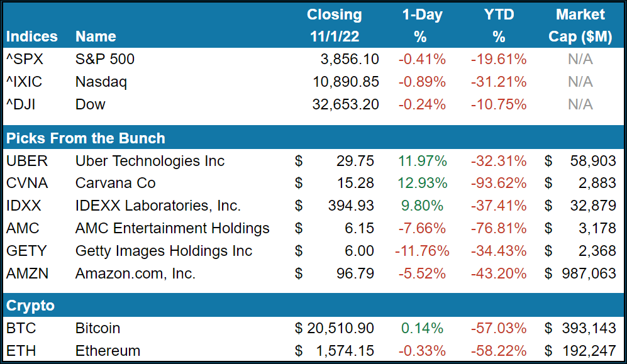Click the Bitcoin closing price 20,510.90
Screen dimensions: 627x364
click(x=340, y=328)
